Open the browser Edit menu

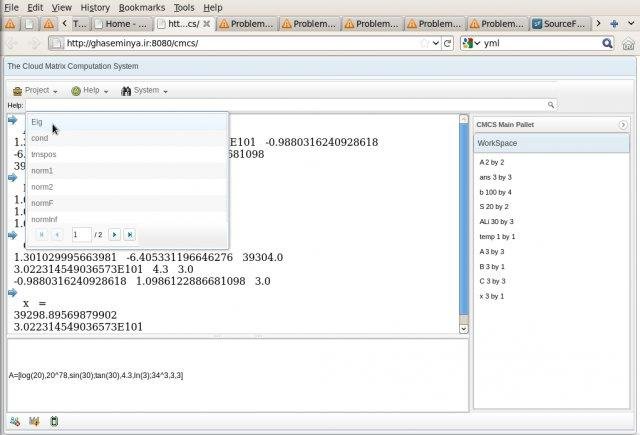pos(35,7)
